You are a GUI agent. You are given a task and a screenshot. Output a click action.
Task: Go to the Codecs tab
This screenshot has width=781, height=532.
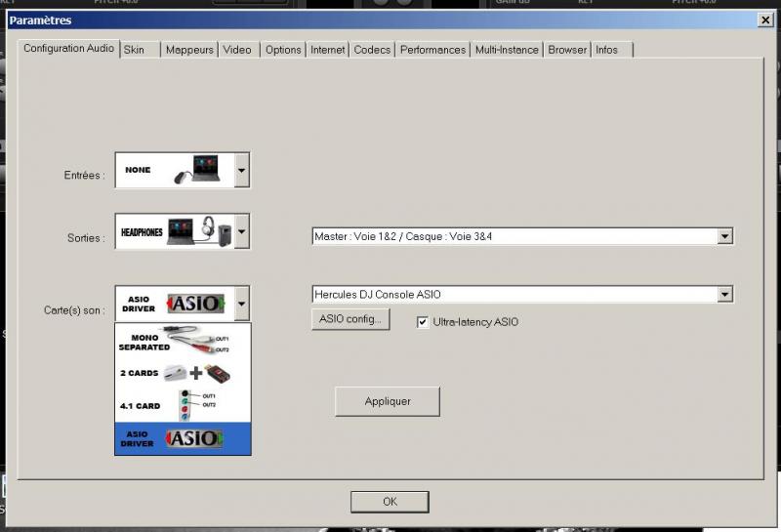tap(372, 50)
